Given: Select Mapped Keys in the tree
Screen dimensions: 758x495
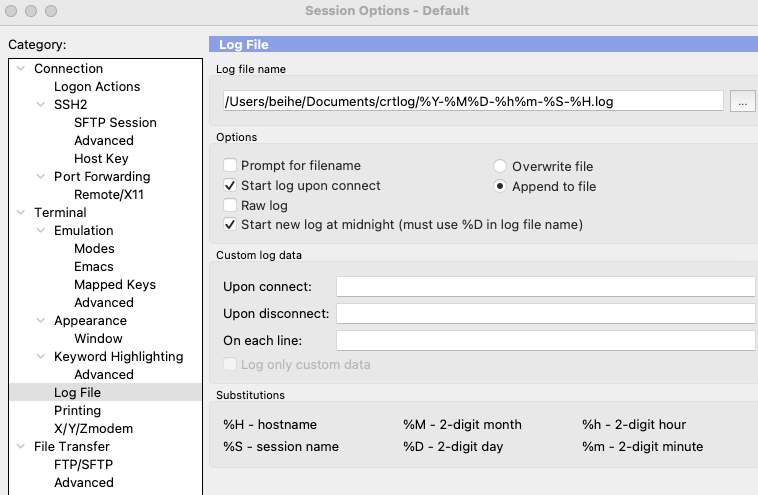Looking at the screenshot, I should coord(115,284).
